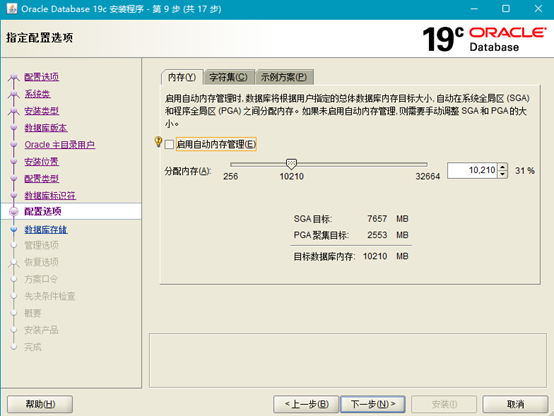The height and width of the screenshot is (416, 554).
Task: Open the 数据库版本 step link
Action: [46, 128]
